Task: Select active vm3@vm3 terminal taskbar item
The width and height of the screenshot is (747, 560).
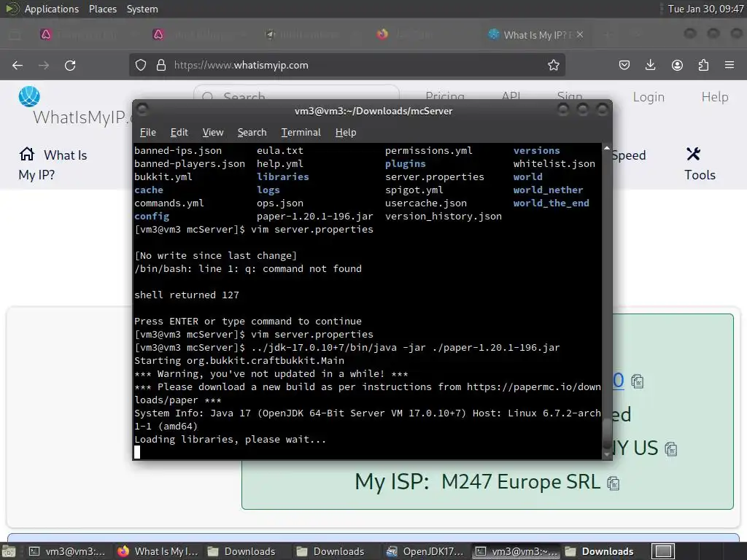Action: point(516,551)
